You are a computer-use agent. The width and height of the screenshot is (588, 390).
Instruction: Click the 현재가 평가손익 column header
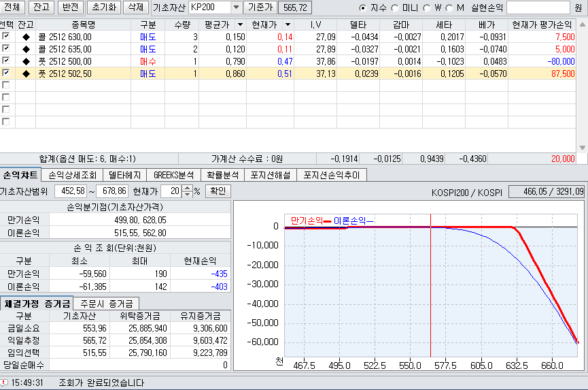[x=542, y=25]
